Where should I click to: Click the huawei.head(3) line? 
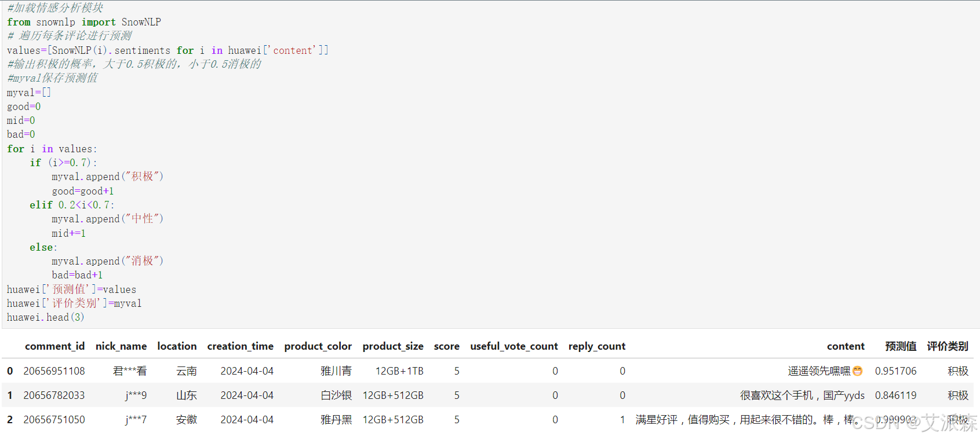coord(46,317)
